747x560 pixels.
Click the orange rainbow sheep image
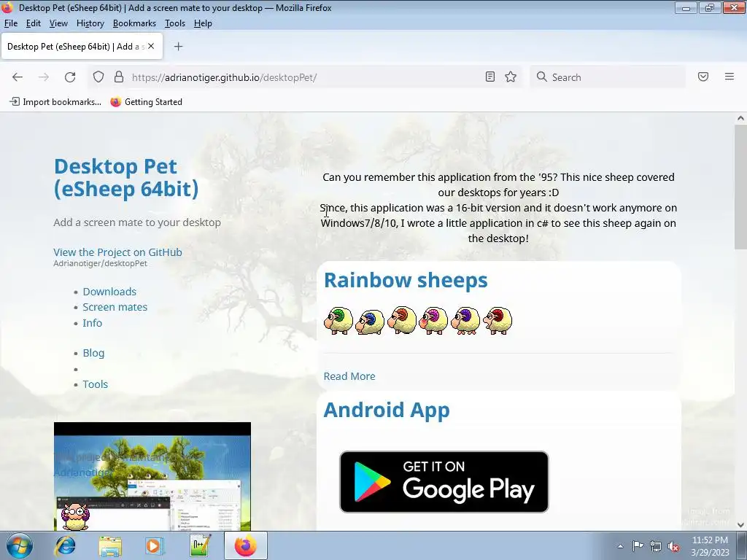(402, 320)
